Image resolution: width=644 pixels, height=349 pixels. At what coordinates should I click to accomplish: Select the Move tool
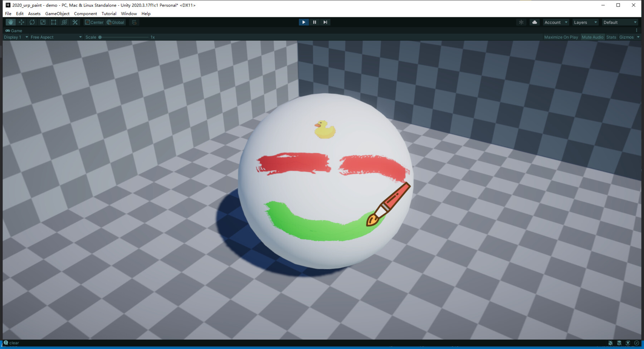point(21,22)
